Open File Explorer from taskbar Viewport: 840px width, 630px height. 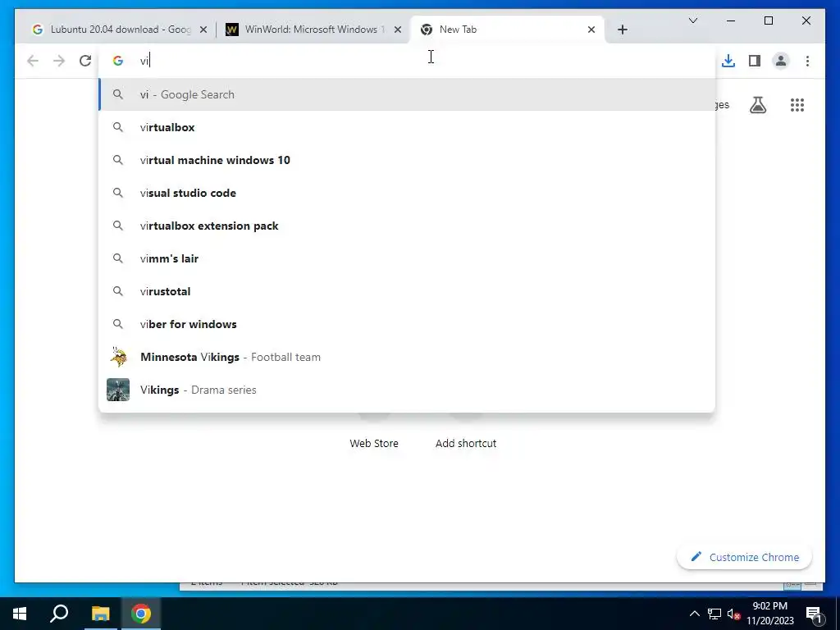coord(100,614)
